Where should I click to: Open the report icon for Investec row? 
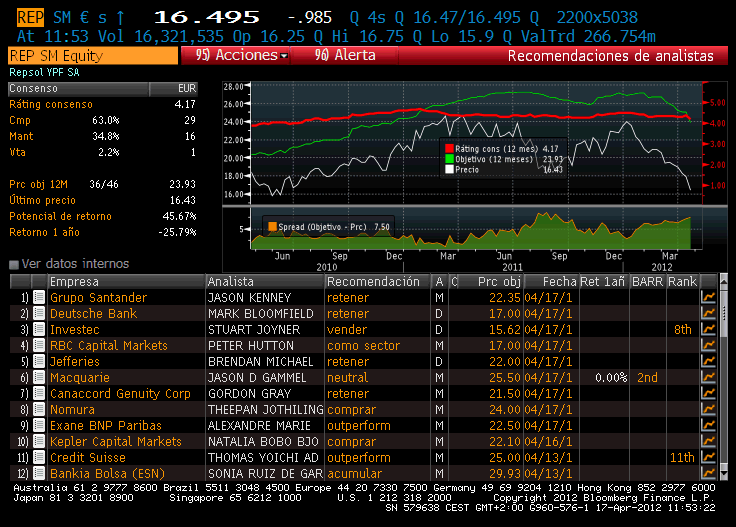[39, 330]
